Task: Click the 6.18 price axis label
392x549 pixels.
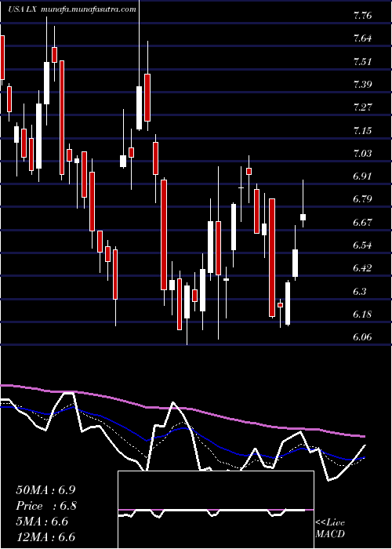Action: point(362,314)
